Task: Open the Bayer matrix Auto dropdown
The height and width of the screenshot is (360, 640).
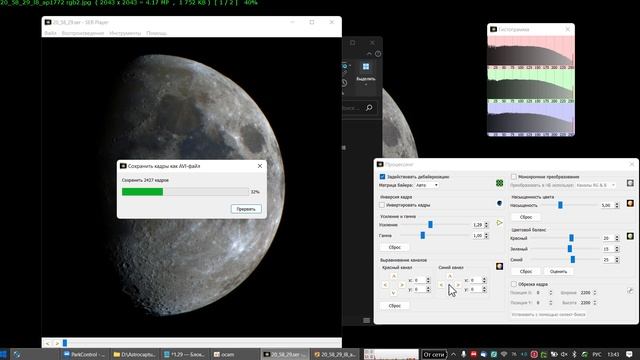Action: [x=427, y=185]
